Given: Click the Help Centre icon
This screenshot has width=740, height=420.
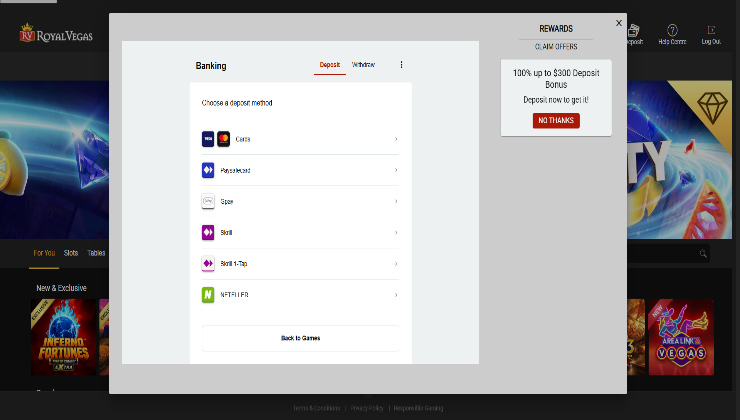Looking at the screenshot, I should 672,31.
